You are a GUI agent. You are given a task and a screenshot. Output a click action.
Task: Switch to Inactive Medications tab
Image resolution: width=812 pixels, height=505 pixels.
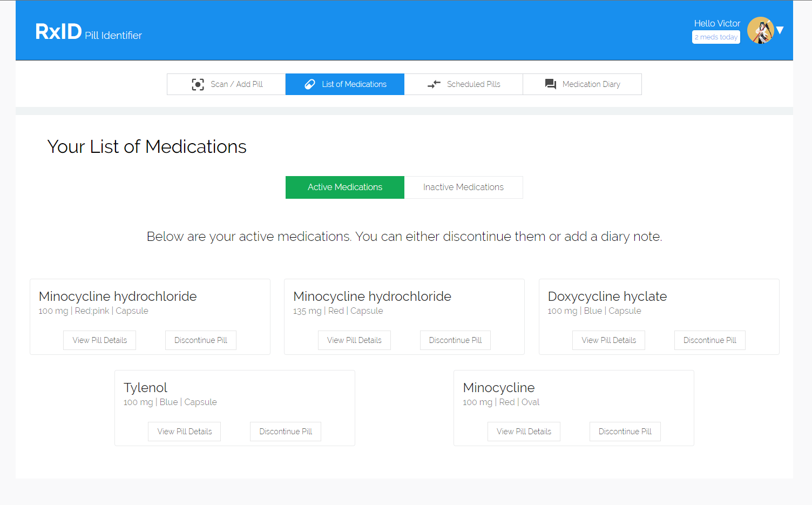[463, 187]
